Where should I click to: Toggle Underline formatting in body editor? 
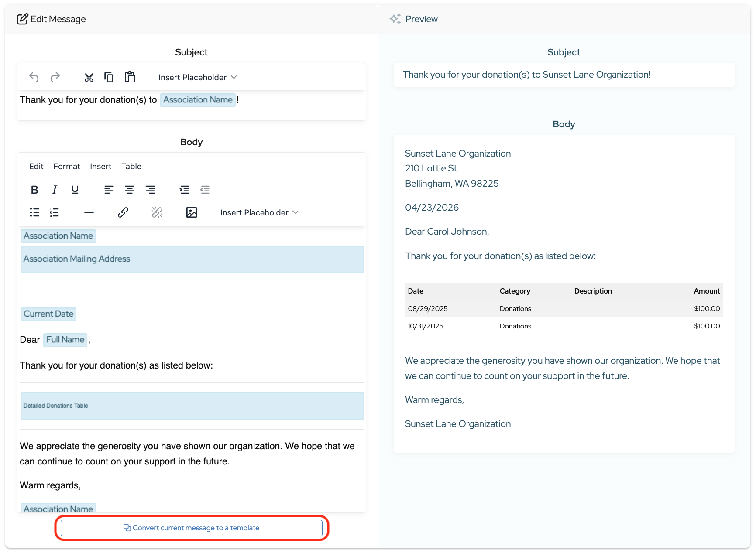click(75, 190)
